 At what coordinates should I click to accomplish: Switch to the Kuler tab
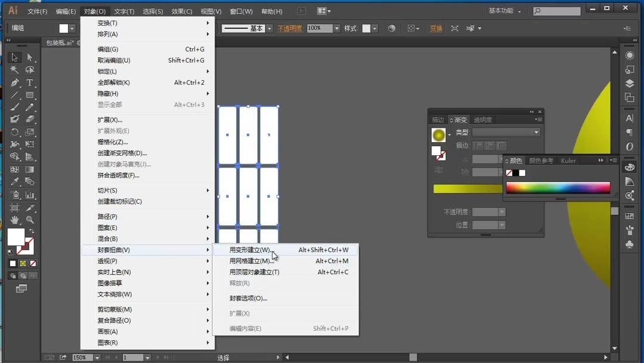click(x=568, y=160)
